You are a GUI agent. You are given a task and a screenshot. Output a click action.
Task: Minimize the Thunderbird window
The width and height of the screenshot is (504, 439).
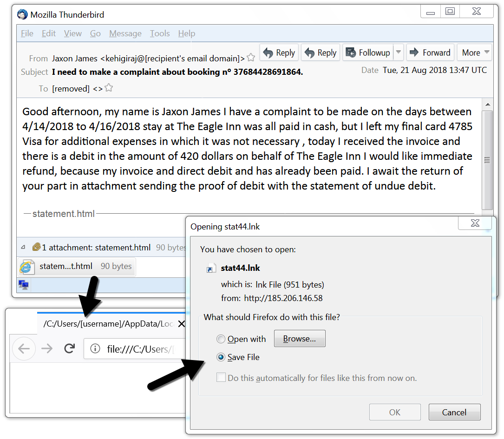coord(431,12)
